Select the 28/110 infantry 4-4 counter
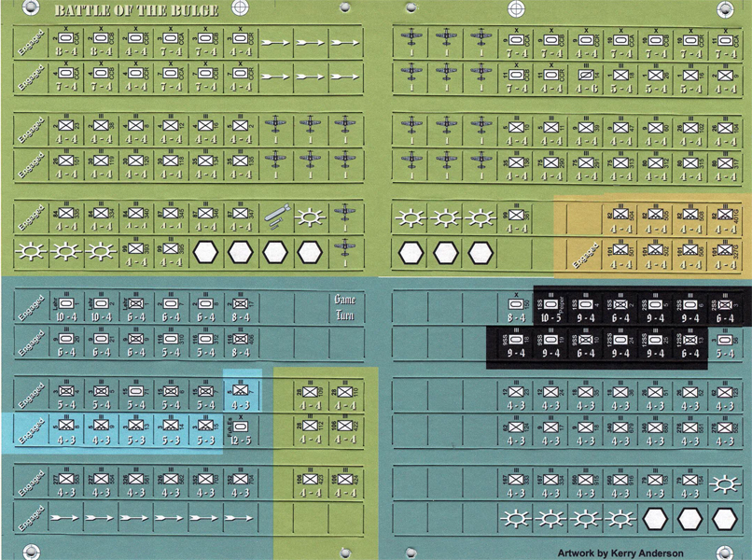The height and width of the screenshot is (560, 752). pos(345,397)
